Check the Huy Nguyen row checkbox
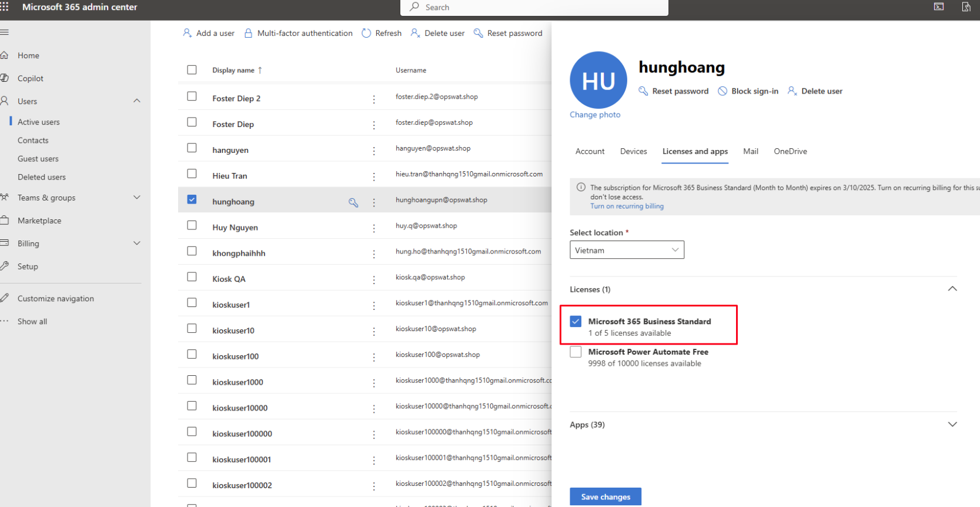The width and height of the screenshot is (980, 507). coord(192,225)
